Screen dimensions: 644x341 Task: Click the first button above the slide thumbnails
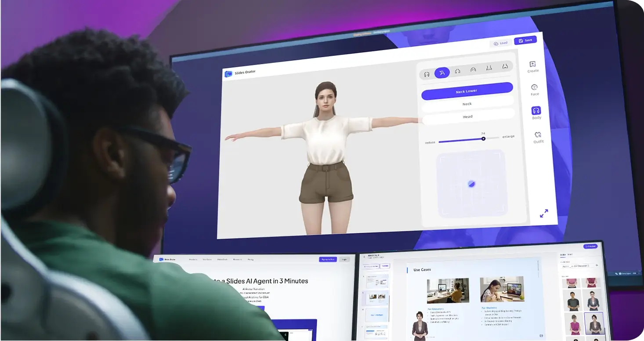tap(371, 266)
